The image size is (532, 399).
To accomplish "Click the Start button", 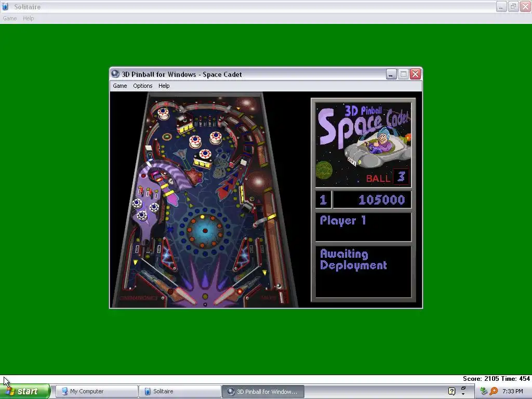I will coord(24,391).
